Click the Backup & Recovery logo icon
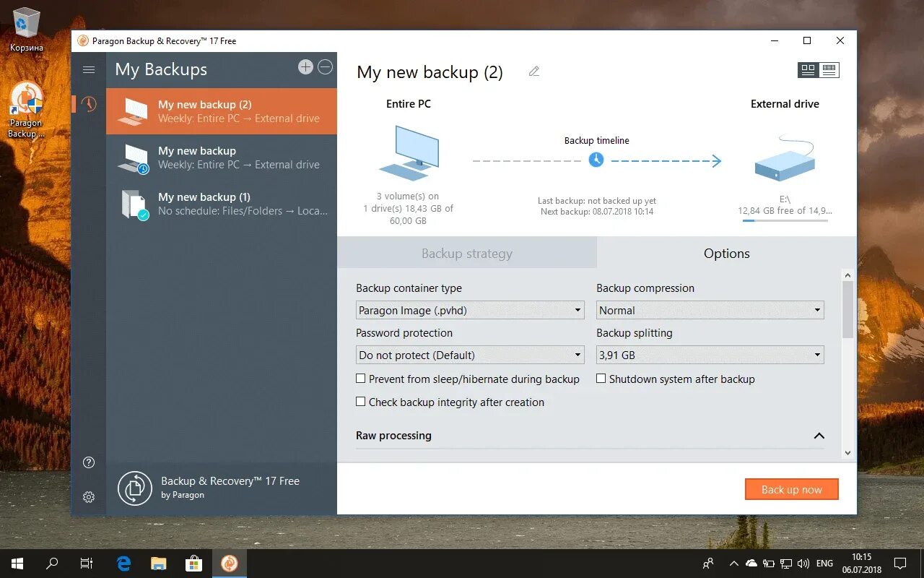924x578 pixels. click(x=134, y=488)
